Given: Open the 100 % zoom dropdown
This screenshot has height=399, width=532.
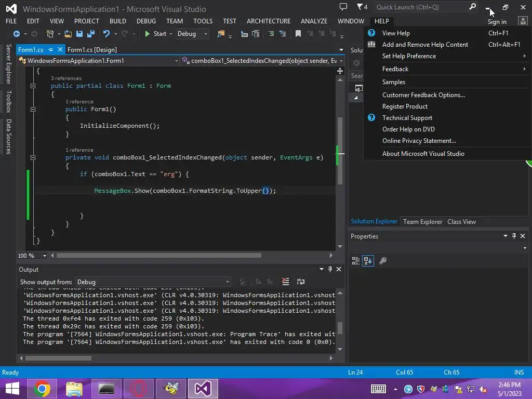Looking at the screenshot, I should coord(45,256).
